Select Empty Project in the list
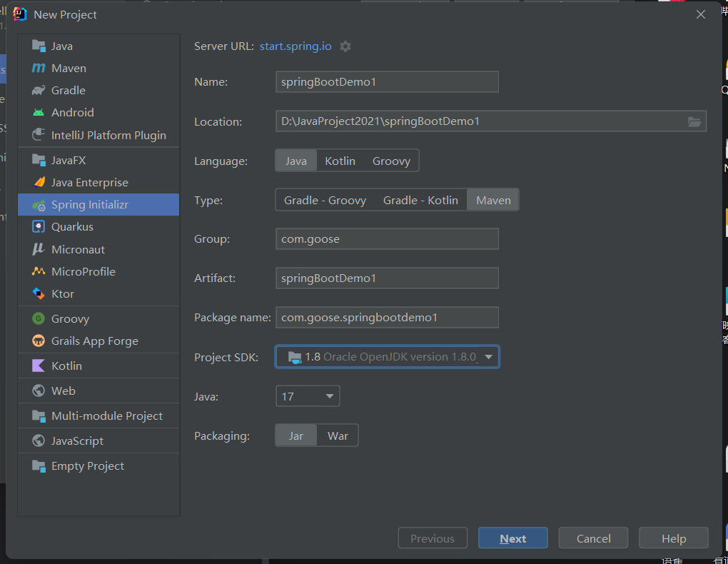The image size is (728, 564). pyautogui.click(x=98, y=466)
